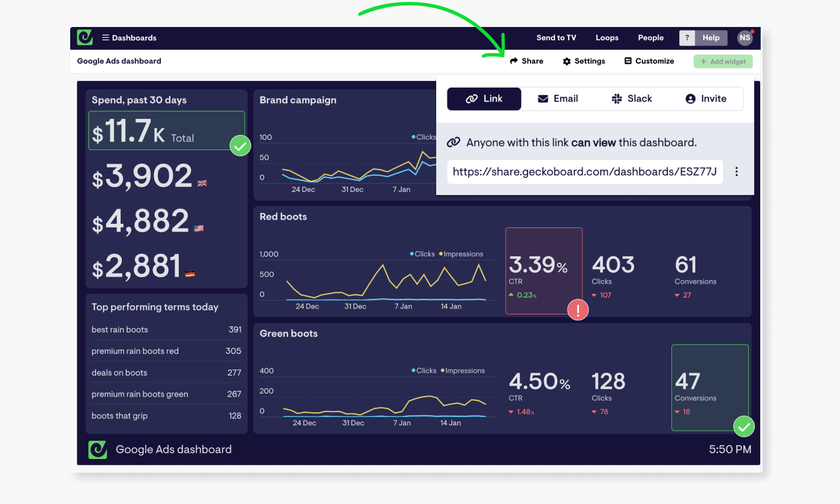The image size is (840, 504).
Task: Click the Add widget button
Action: point(722,61)
